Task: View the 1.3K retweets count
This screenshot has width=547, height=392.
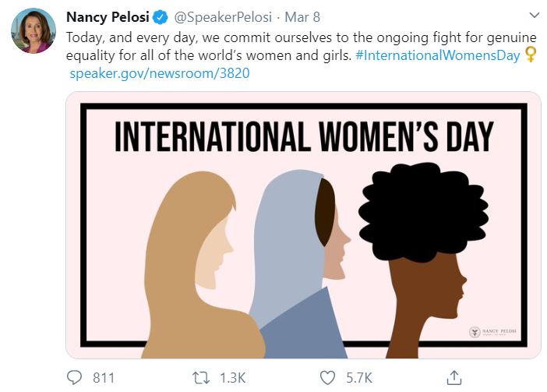Action: 232,377
